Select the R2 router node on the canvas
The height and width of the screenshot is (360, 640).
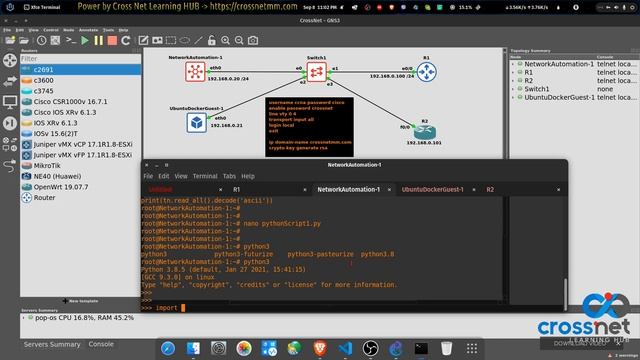pos(425,132)
